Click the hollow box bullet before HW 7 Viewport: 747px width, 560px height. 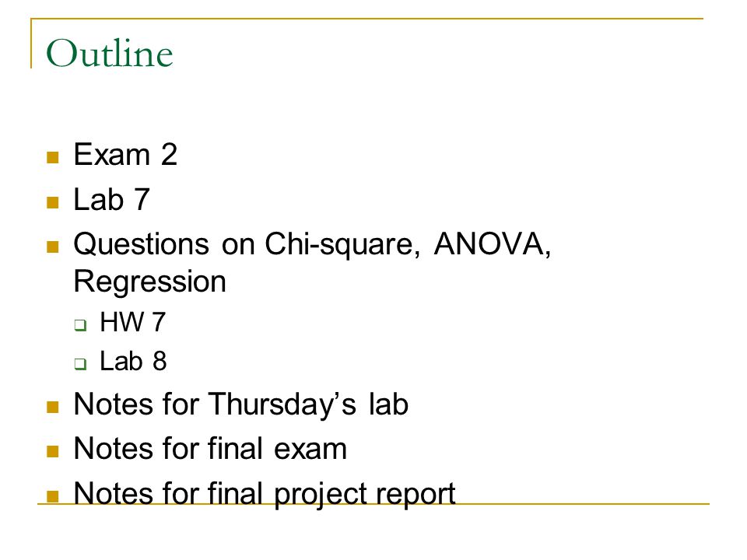point(80,325)
